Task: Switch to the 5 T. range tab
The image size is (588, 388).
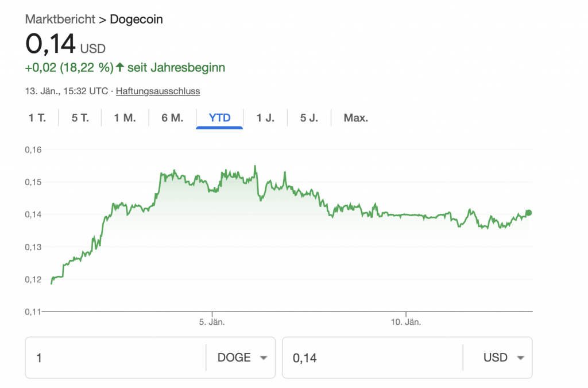Action: pos(80,118)
